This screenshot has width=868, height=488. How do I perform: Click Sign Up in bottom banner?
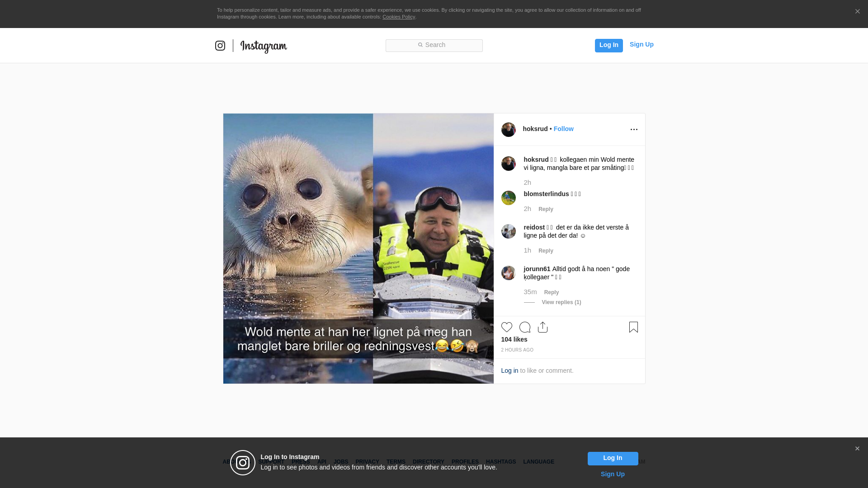click(x=613, y=474)
